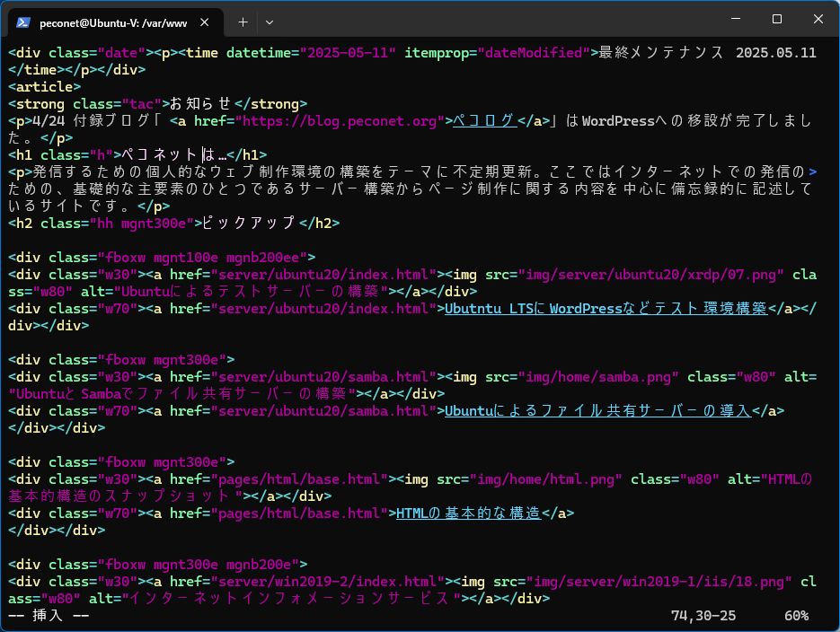This screenshot has width=840, height=632.
Task: Minimize the terminal window
Action: (736, 19)
